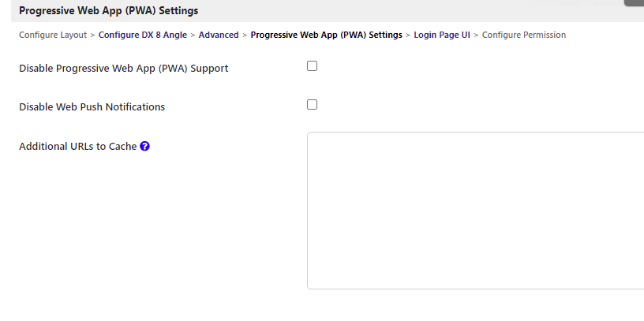Click the Additional URLs to Cache label text
Screen dimensions: 644x321
[77, 147]
